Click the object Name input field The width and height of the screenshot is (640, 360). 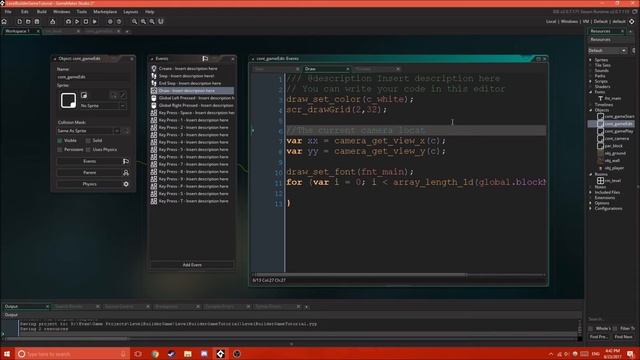tap(93, 77)
